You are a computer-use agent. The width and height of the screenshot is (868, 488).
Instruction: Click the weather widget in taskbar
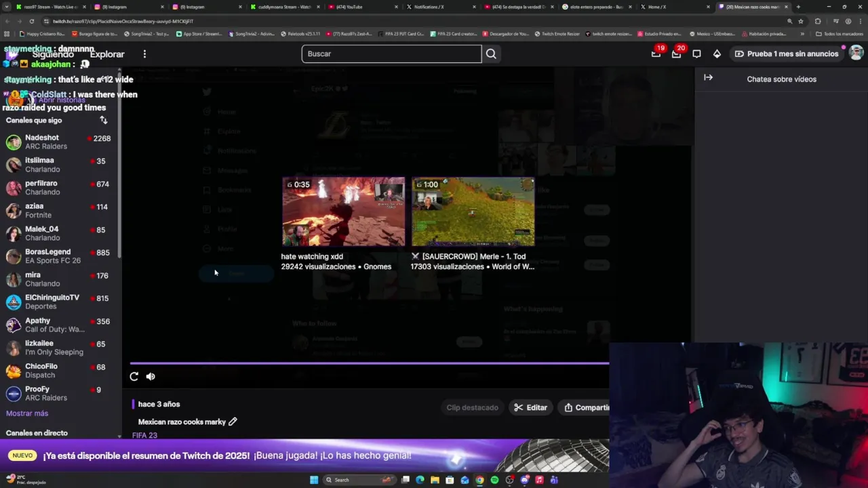(27, 480)
